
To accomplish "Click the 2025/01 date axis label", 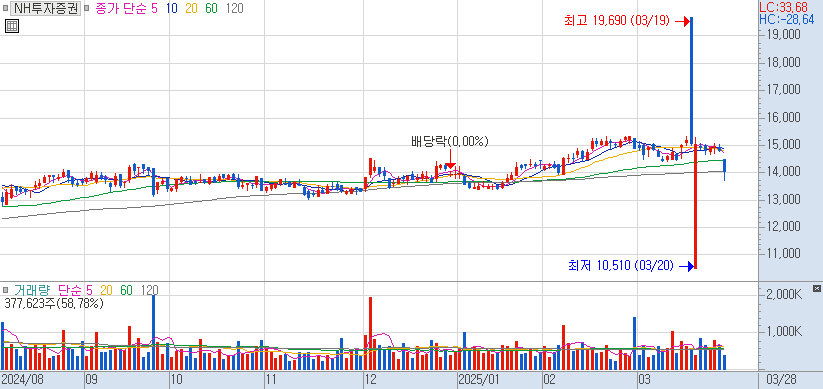I will [x=479, y=379].
